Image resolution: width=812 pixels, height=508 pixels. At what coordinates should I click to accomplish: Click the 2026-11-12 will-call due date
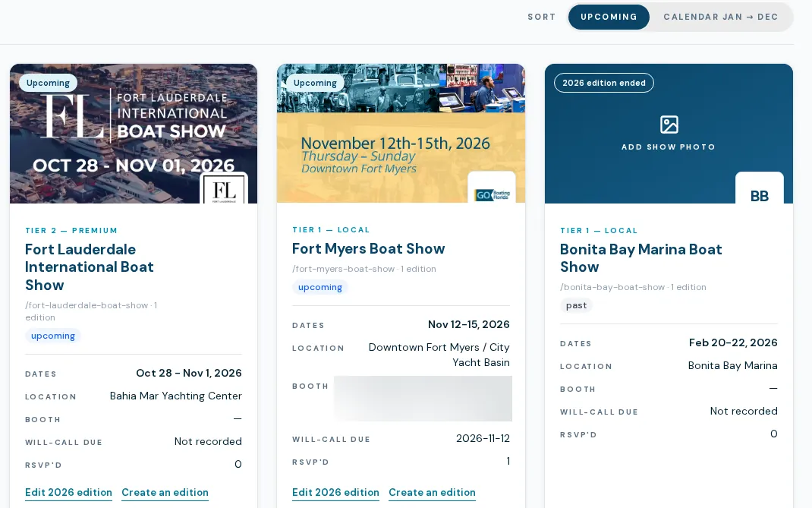pyautogui.click(x=483, y=439)
